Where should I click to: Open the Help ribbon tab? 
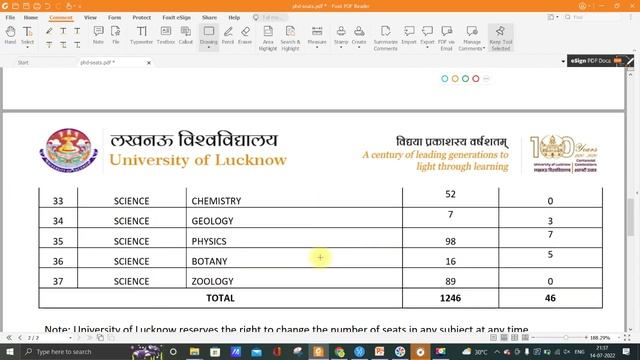pos(234,18)
